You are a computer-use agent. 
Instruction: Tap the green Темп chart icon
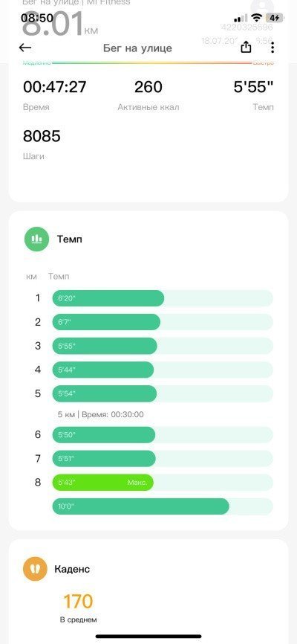(36, 239)
